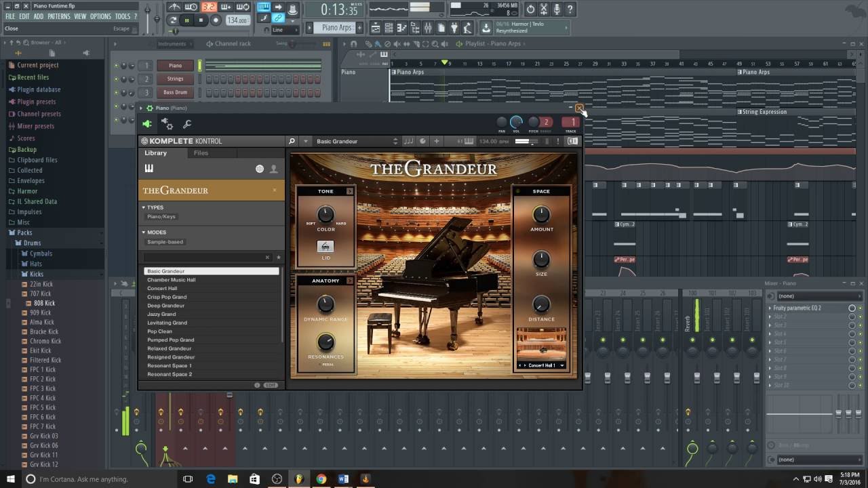Open the plugin wrench settings icon
868x488 pixels.
187,124
